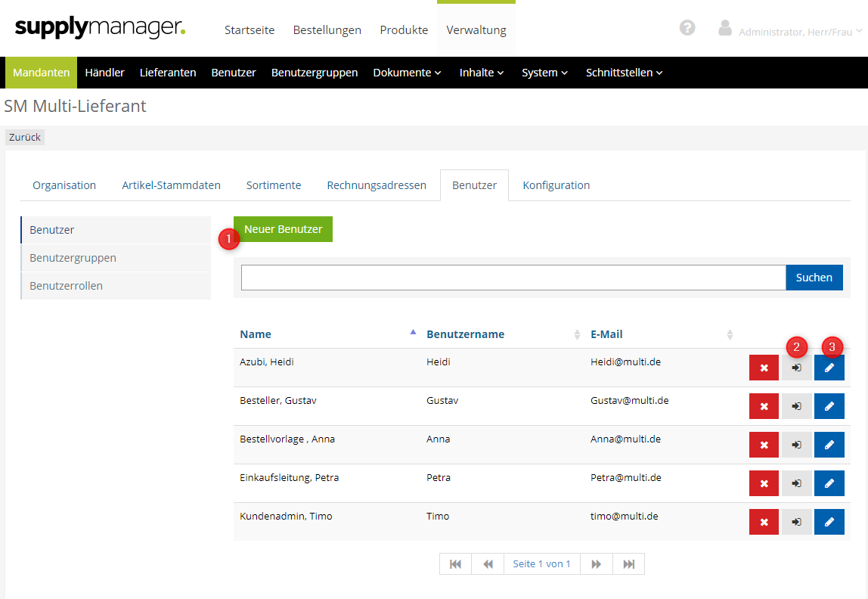Viewport: 868px width, 599px height.
Task: Expand the Dokumente dropdown menu
Action: click(407, 73)
